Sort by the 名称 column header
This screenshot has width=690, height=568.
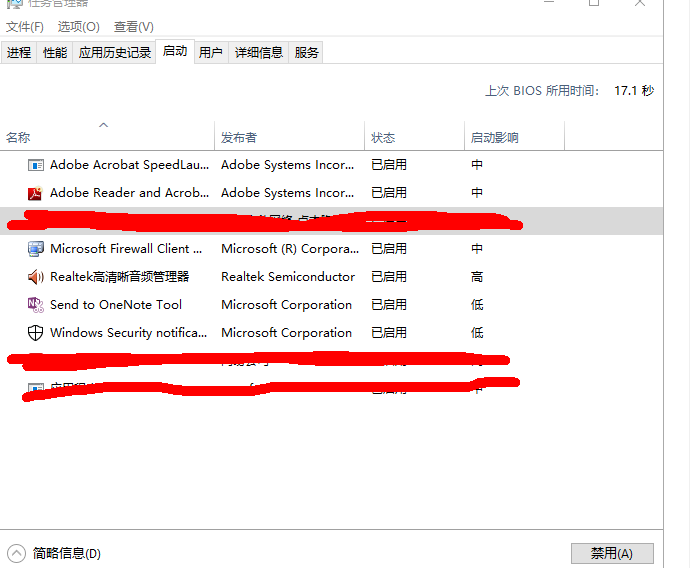(107, 138)
